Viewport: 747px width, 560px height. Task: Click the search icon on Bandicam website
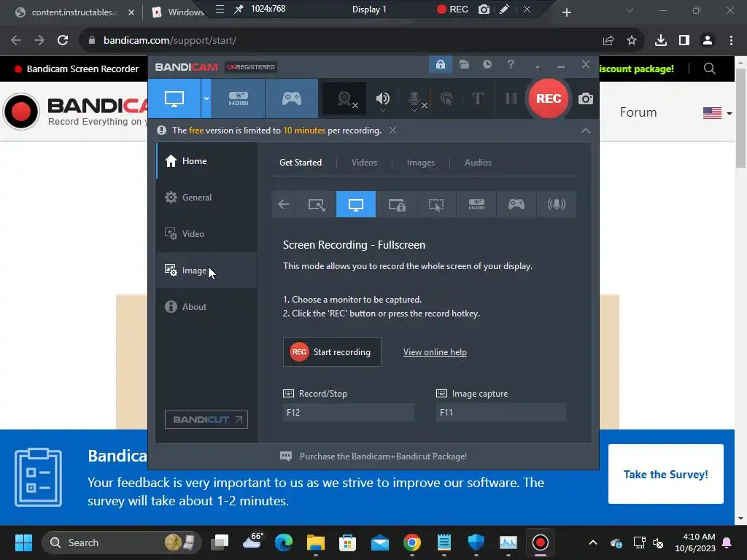[x=709, y=69]
